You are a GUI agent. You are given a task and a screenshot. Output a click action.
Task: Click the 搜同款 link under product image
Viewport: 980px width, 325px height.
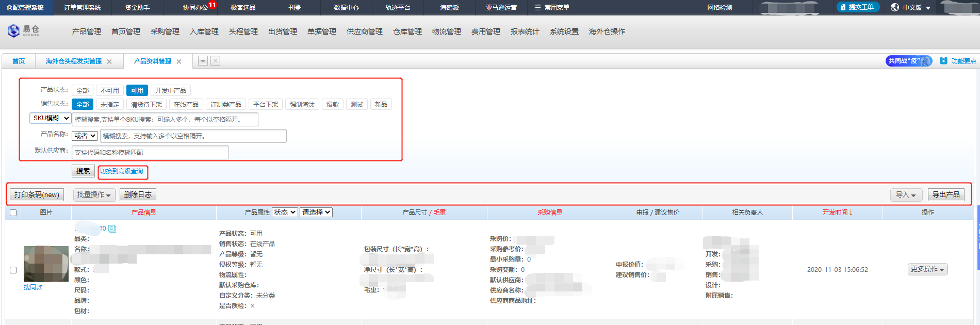point(33,287)
